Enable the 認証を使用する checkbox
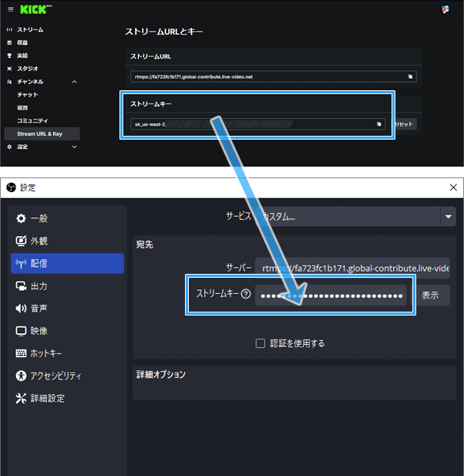Image resolution: width=464 pixels, height=476 pixels. pos(261,343)
